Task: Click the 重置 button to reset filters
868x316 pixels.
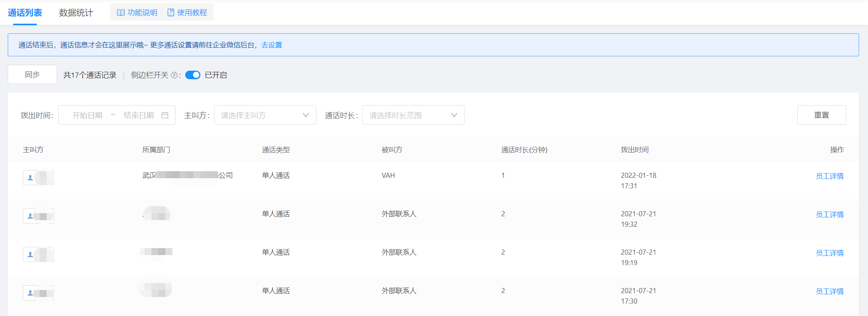Action: (821, 115)
